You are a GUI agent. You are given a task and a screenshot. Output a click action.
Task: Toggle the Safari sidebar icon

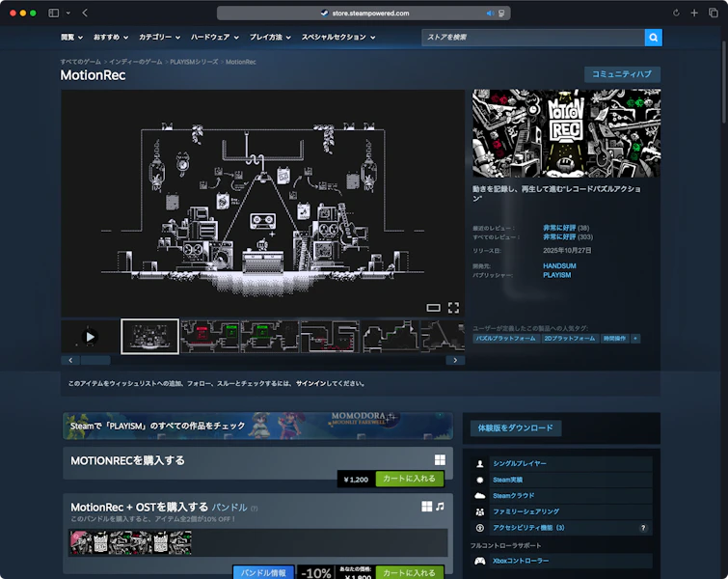(x=54, y=13)
